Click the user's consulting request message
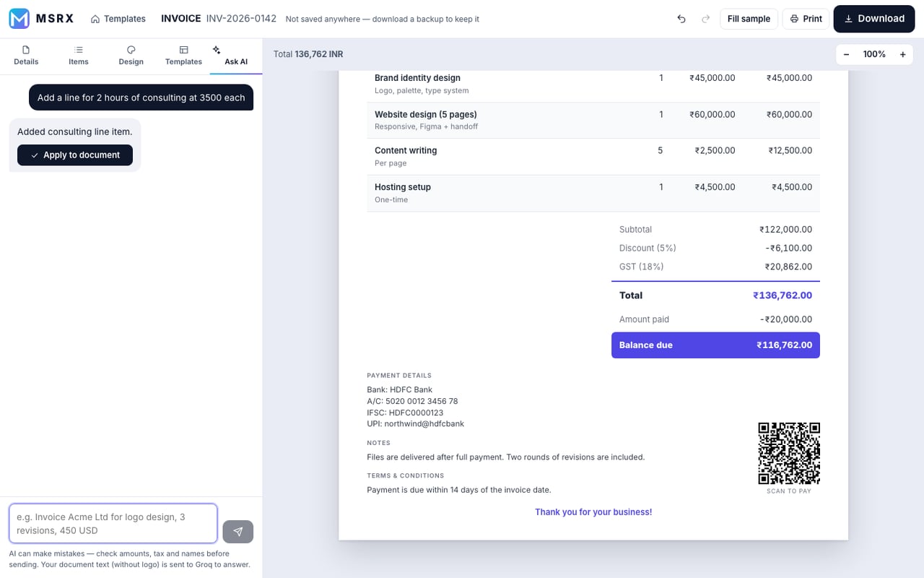The height and width of the screenshot is (578, 924). (x=141, y=98)
